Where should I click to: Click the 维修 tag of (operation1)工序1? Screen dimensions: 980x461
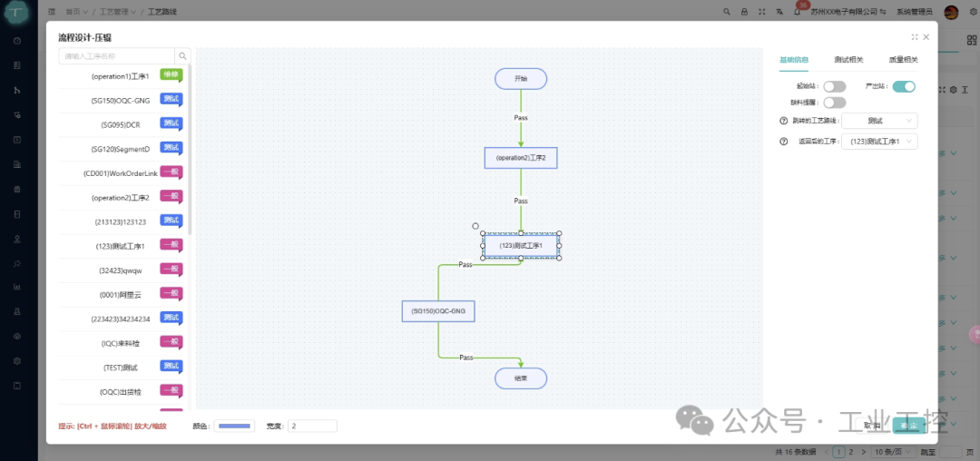pos(171,75)
